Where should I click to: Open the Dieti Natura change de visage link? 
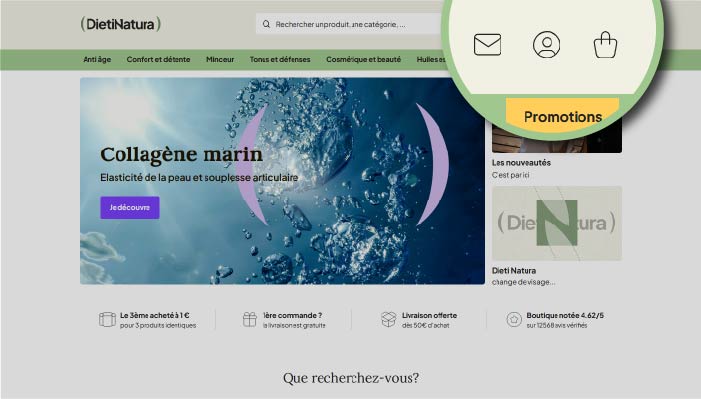[524, 276]
